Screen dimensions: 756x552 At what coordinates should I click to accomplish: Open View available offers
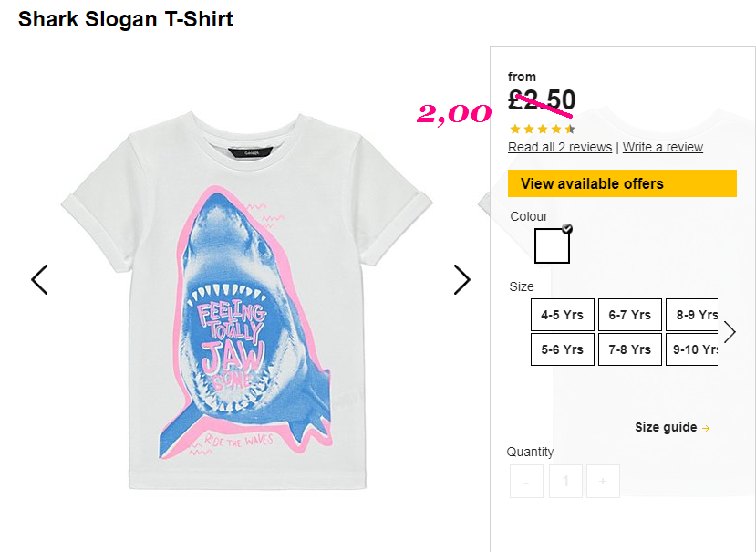click(622, 183)
